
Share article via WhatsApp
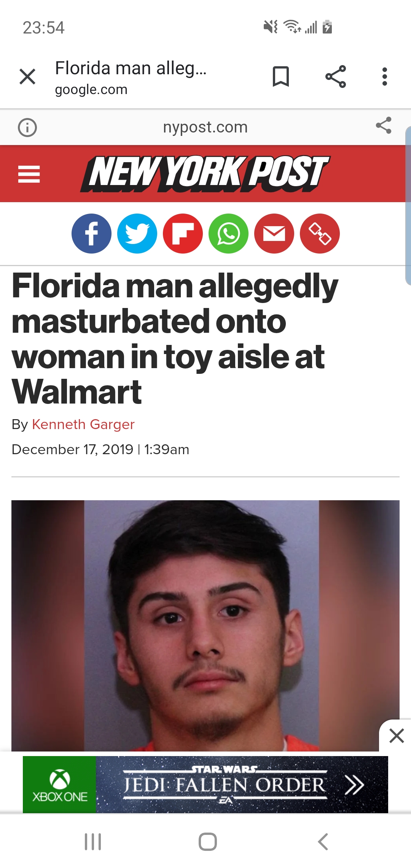click(x=228, y=233)
